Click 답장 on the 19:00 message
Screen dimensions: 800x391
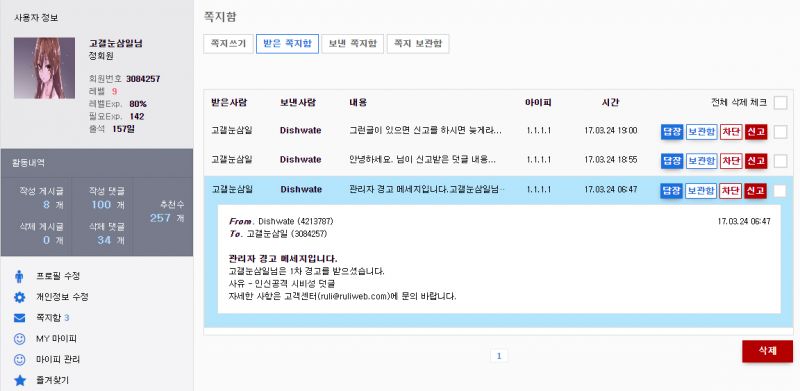pos(671,132)
